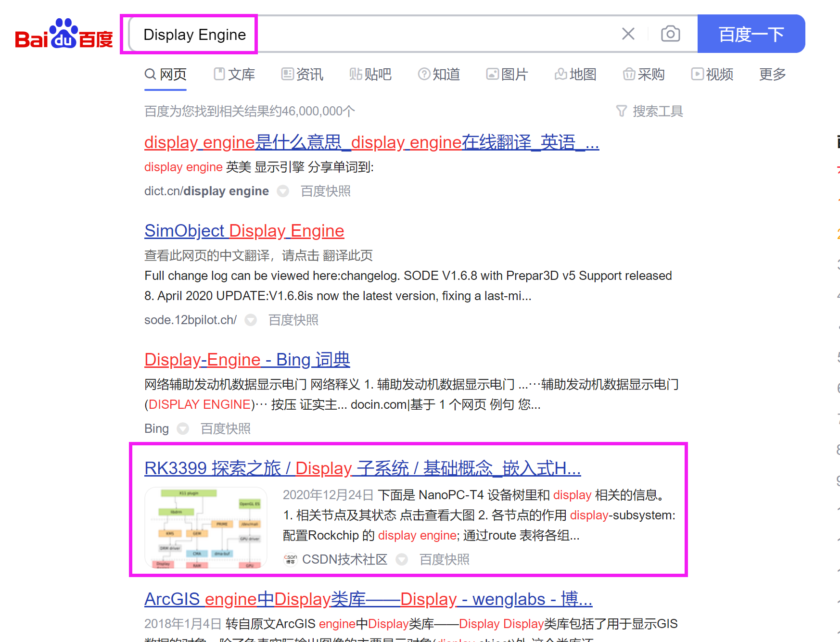
Task: Open the display_engine是什么意思 result link
Action: pyautogui.click(x=372, y=142)
